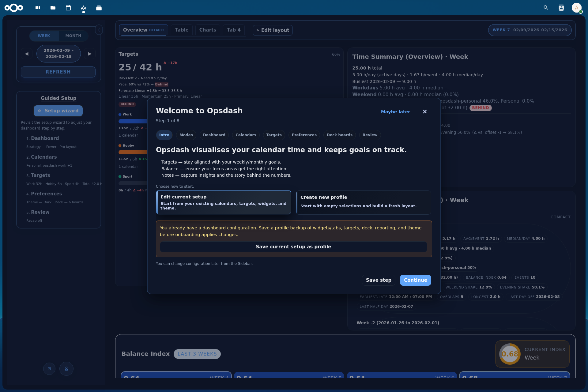Go to previous week with left arrow
Viewport: 588px width, 392px height.
(x=27, y=54)
